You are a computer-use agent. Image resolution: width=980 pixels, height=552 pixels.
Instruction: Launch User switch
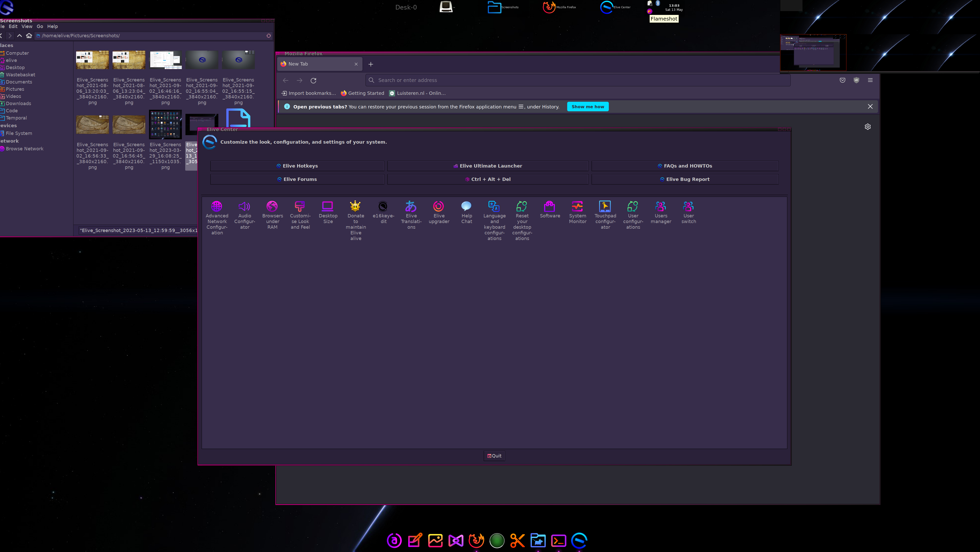[689, 212]
